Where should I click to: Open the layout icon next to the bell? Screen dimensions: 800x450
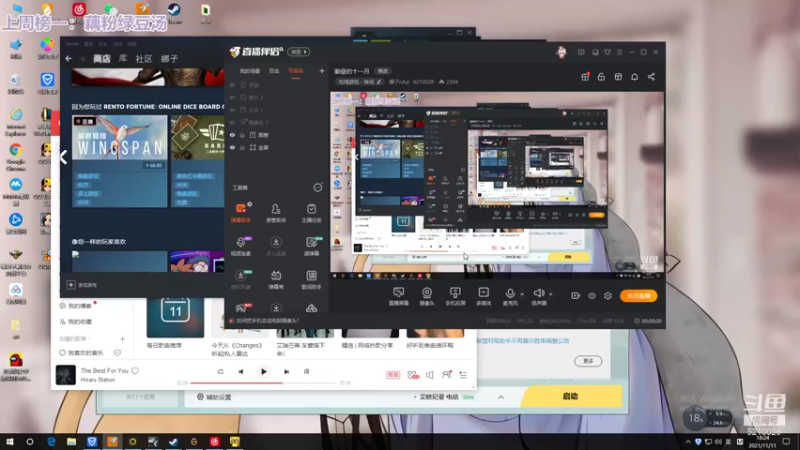(618, 77)
